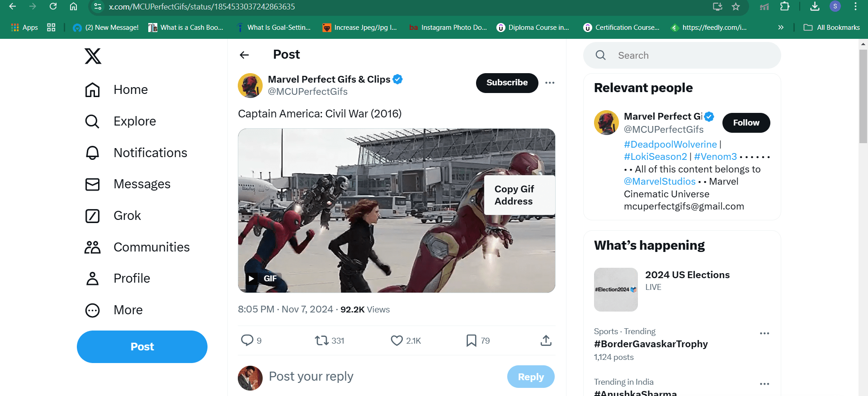This screenshot has height=396, width=868.
Task: Open "What Is Goal-Settin..." bookmark
Action: (x=274, y=28)
